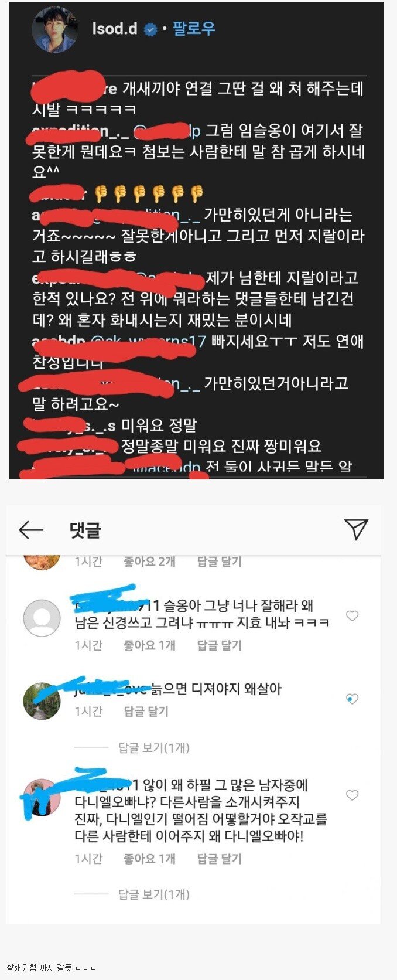Tap the back arrow in the 댓글 header
Image resolution: width=397 pixels, height=980 pixels.
(x=31, y=530)
